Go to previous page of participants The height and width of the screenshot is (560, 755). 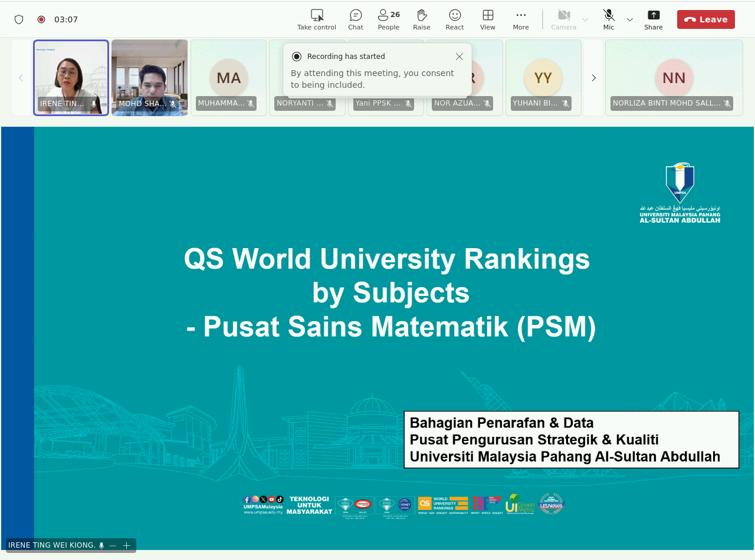click(x=21, y=78)
